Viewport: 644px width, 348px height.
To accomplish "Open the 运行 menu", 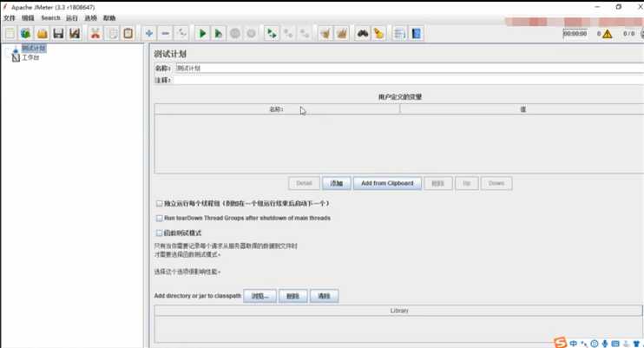I will coord(72,18).
